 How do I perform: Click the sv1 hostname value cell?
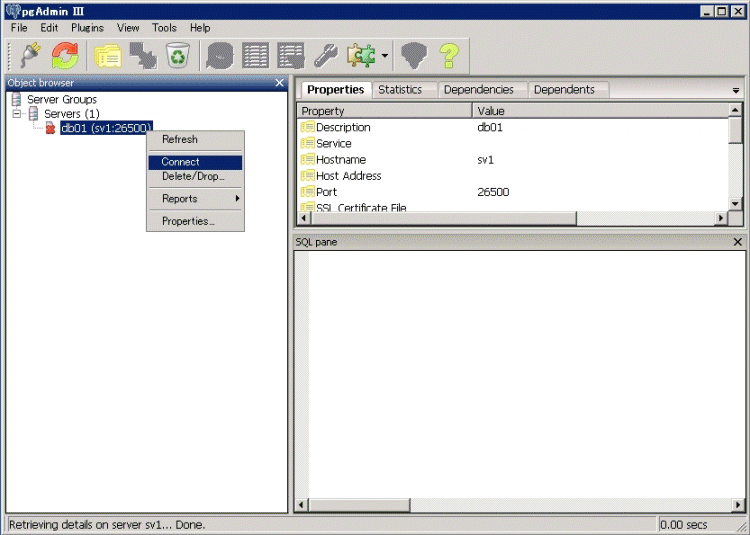click(485, 160)
